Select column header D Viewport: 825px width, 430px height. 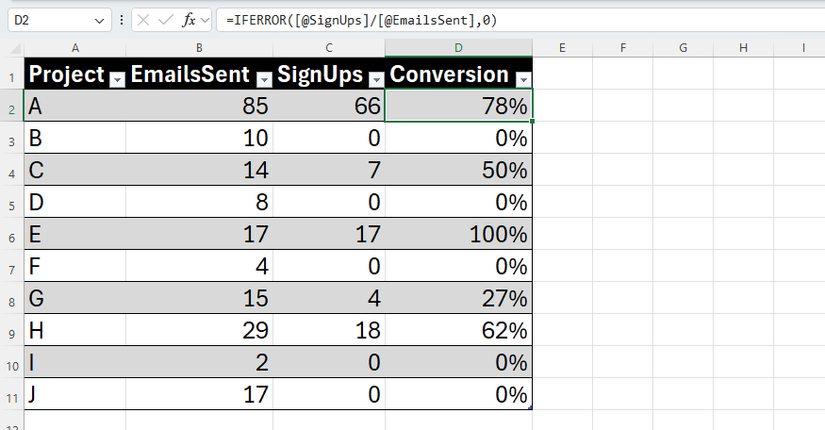458,48
